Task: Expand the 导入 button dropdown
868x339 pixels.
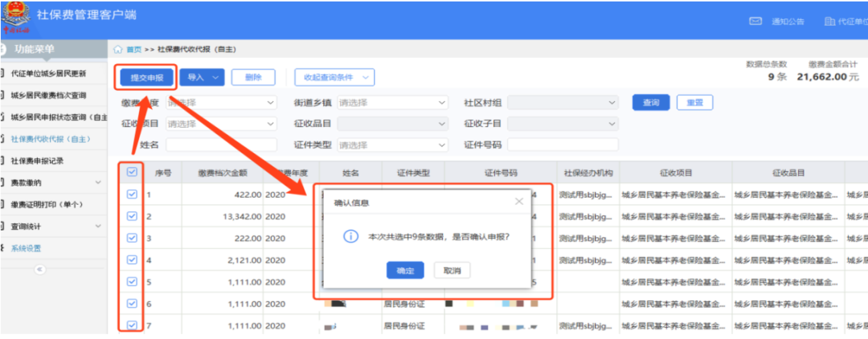Action: (202, 77)
